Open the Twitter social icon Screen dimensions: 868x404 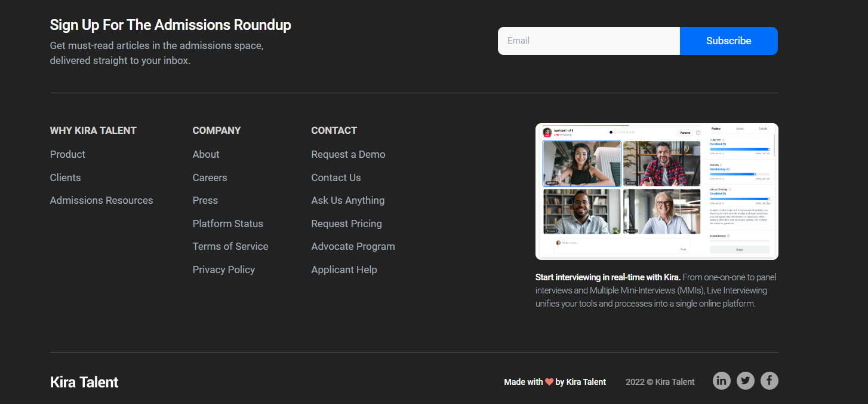745,381
